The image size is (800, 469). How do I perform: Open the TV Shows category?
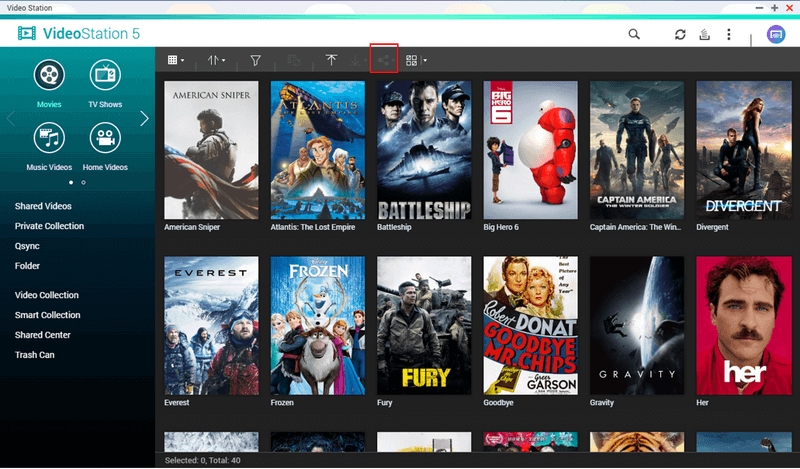(x=105, y=84)
